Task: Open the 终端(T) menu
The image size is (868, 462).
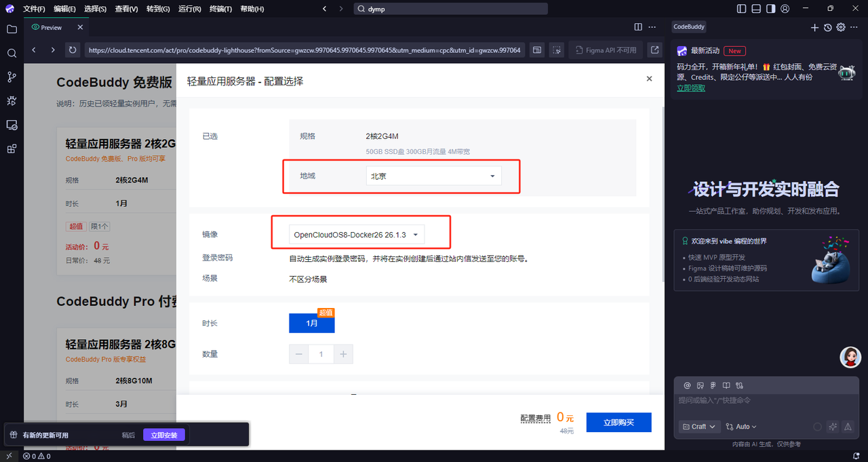Action: 220,9
